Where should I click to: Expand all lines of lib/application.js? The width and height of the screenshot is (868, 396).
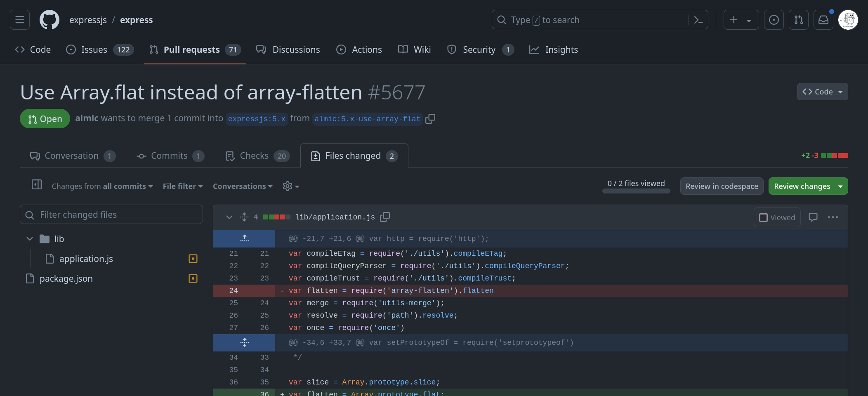point(244,217)
